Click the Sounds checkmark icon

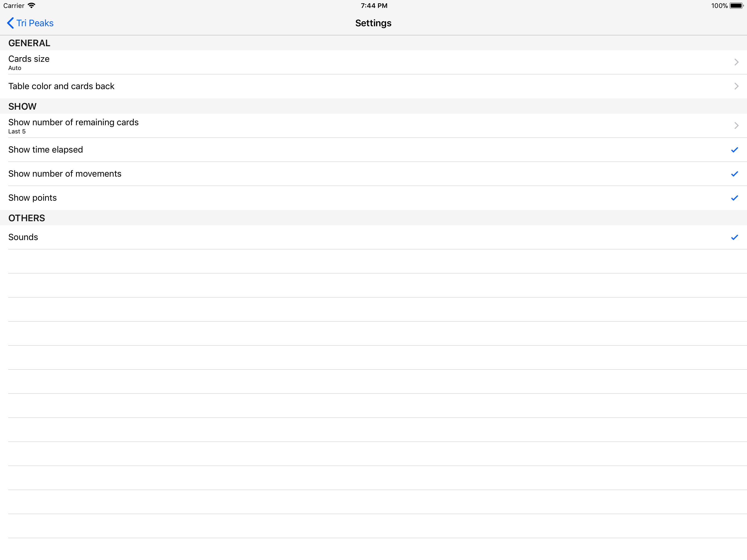pos(734,237)
